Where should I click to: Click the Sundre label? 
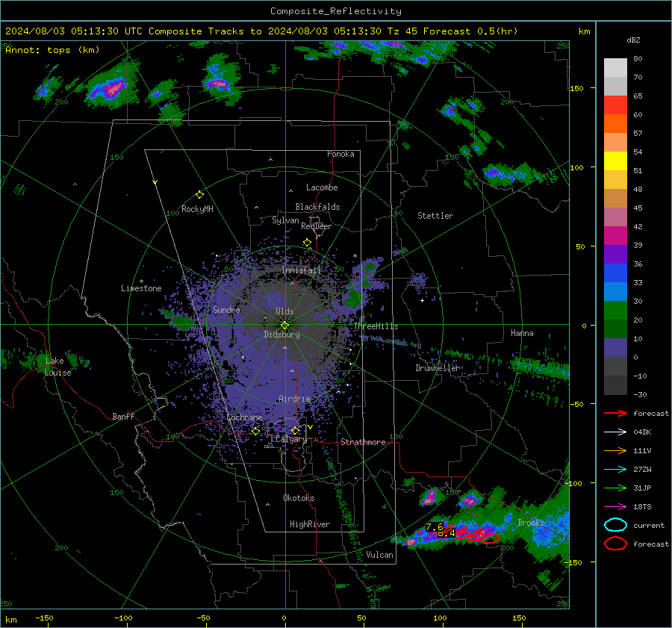226,309
